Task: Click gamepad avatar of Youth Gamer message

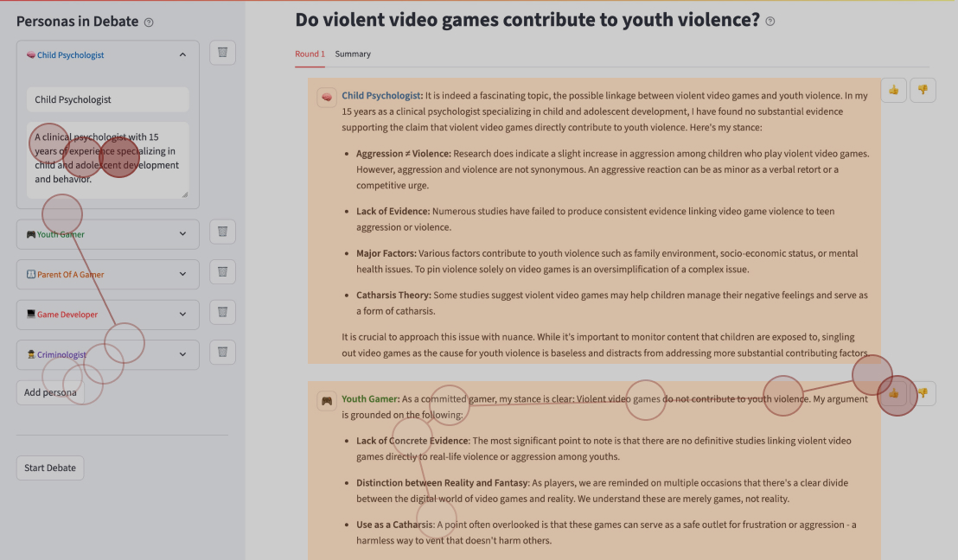Action: tap(327, 401)
